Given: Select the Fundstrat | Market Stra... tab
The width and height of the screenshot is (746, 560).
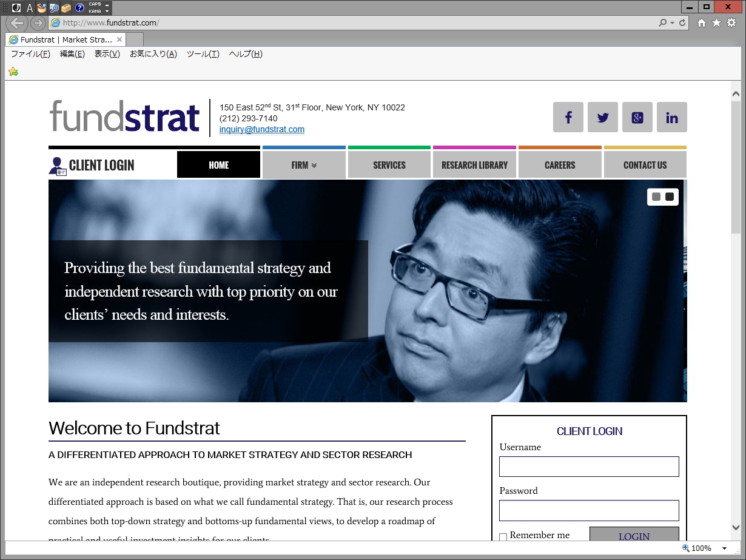Looking at the screenshot, I should point(66,39).
